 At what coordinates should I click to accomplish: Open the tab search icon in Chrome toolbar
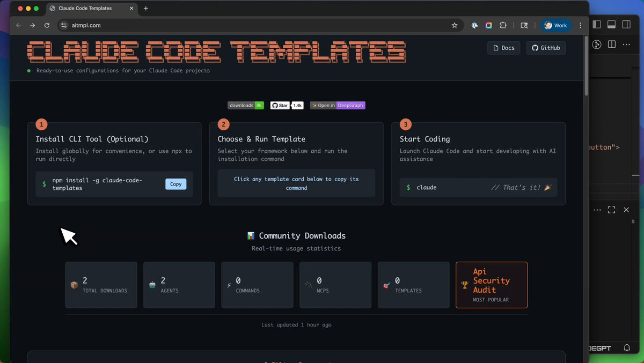coord(524,25)
